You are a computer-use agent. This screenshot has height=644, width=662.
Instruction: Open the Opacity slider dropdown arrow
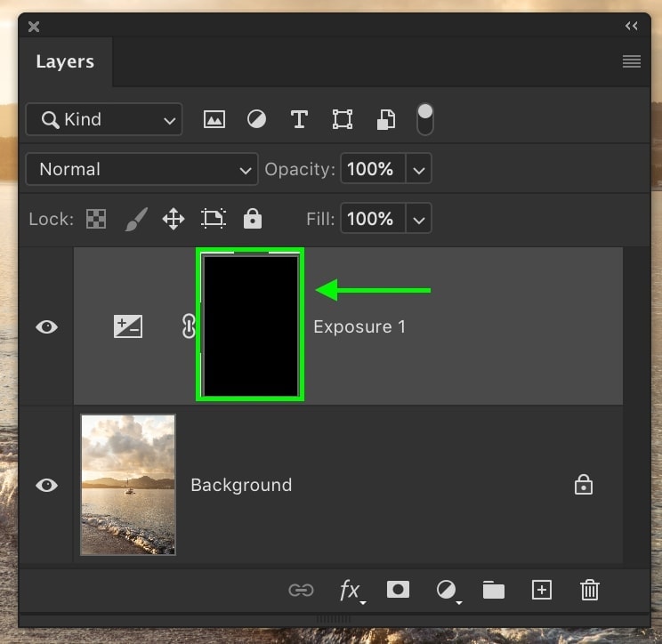(419, 170)
